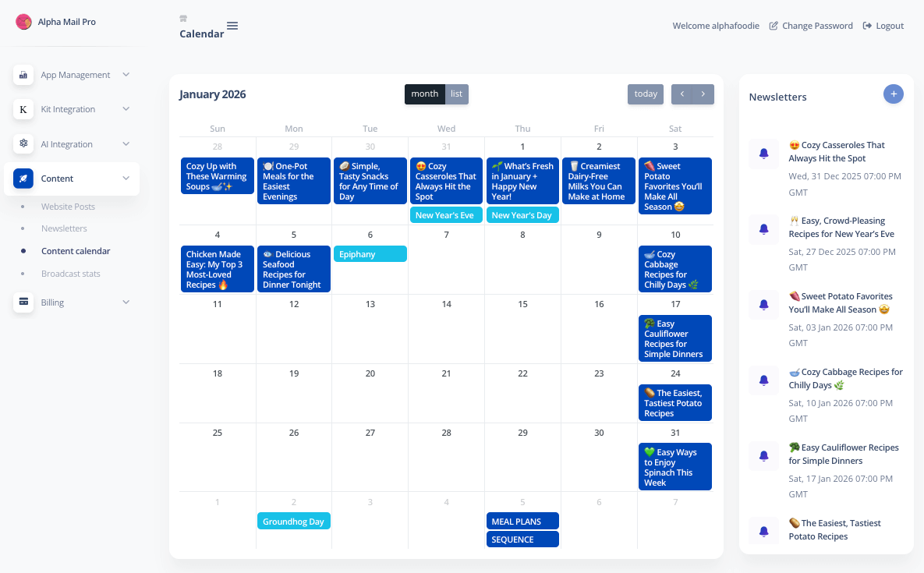Open the Epiphany event on January 6
This screenshot has width=924, height=573.
pyautogui.click(x=370, y=253)
